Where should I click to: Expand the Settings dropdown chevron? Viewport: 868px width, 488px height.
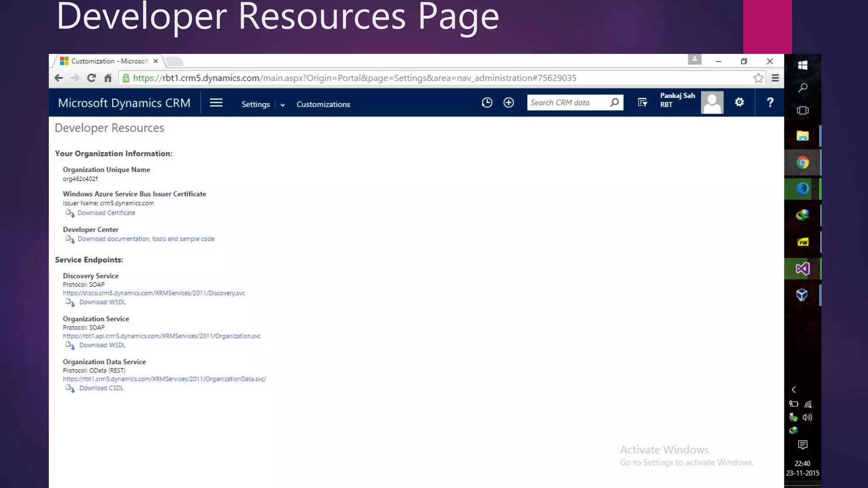pyautogui.click(x=283, y=105)
